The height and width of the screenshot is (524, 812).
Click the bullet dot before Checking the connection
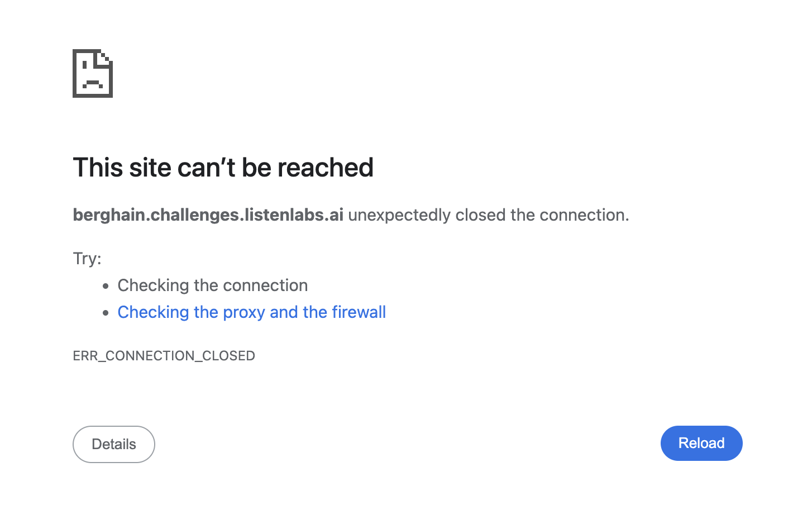106,286
